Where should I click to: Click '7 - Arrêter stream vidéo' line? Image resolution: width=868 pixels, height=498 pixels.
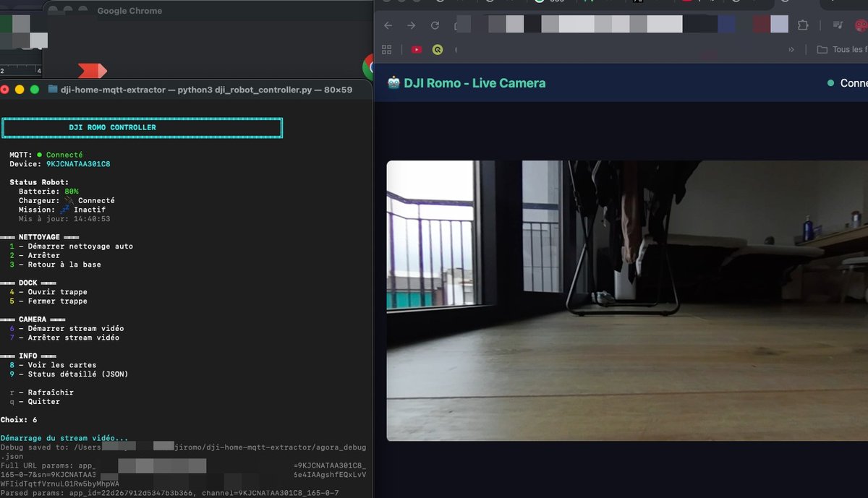[64, 338]
